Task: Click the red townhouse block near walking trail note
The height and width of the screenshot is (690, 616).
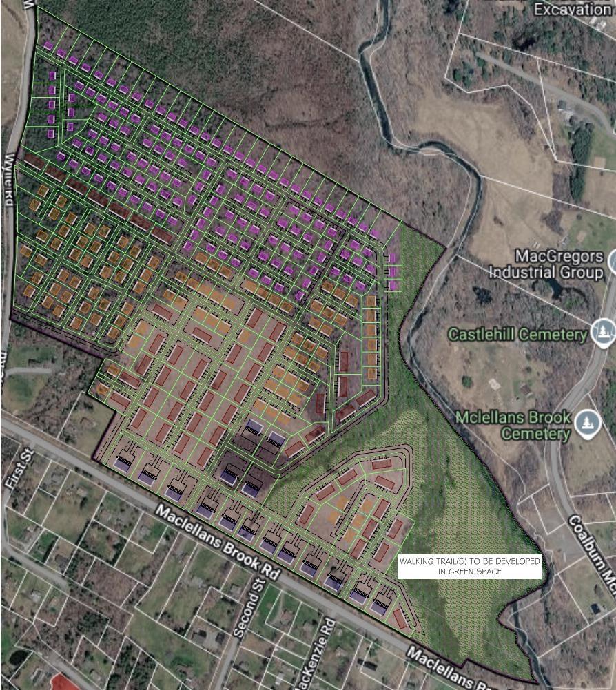Action: 382,552
